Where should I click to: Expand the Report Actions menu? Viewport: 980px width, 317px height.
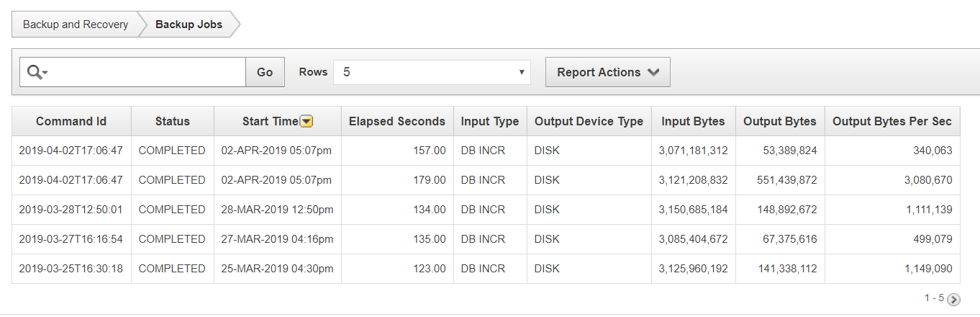click(x=607, y=72)
